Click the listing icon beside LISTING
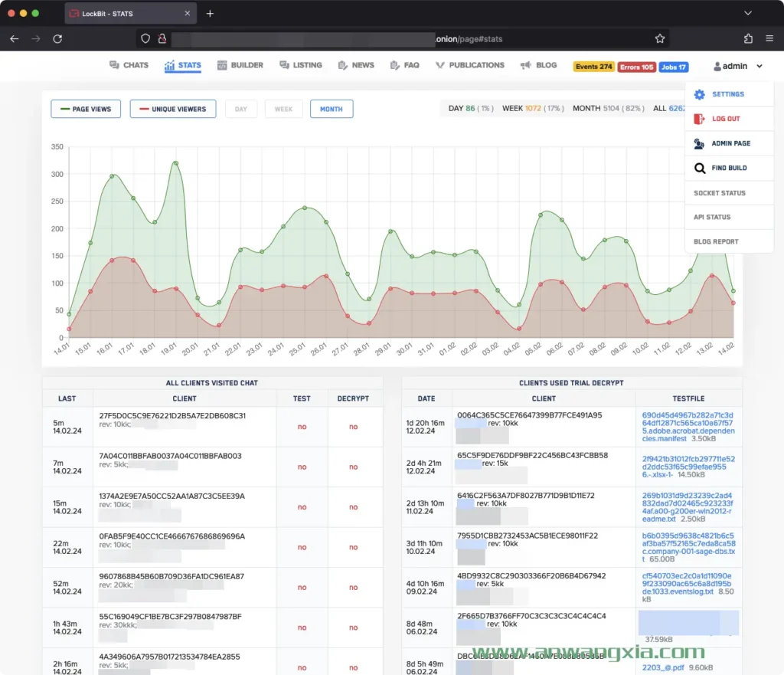 click(x=285, y=65)
